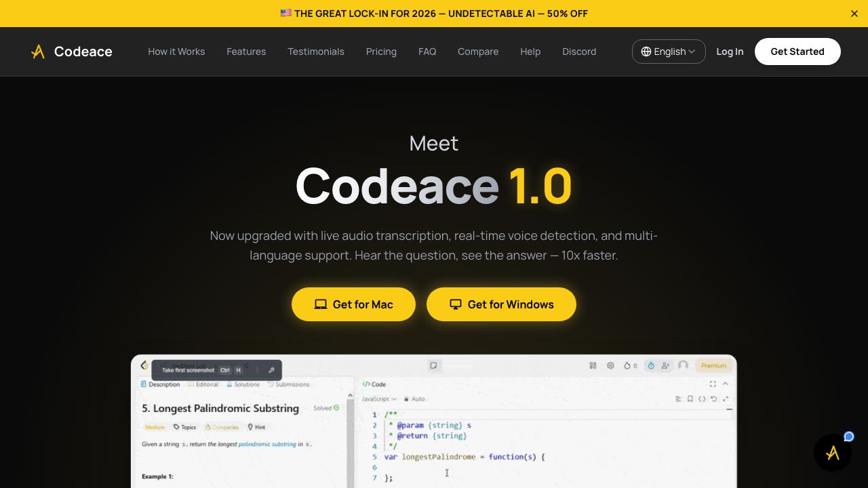Click the promo banner text for 50% off
The image size is (868, 488).
click(x=434, y=14)
